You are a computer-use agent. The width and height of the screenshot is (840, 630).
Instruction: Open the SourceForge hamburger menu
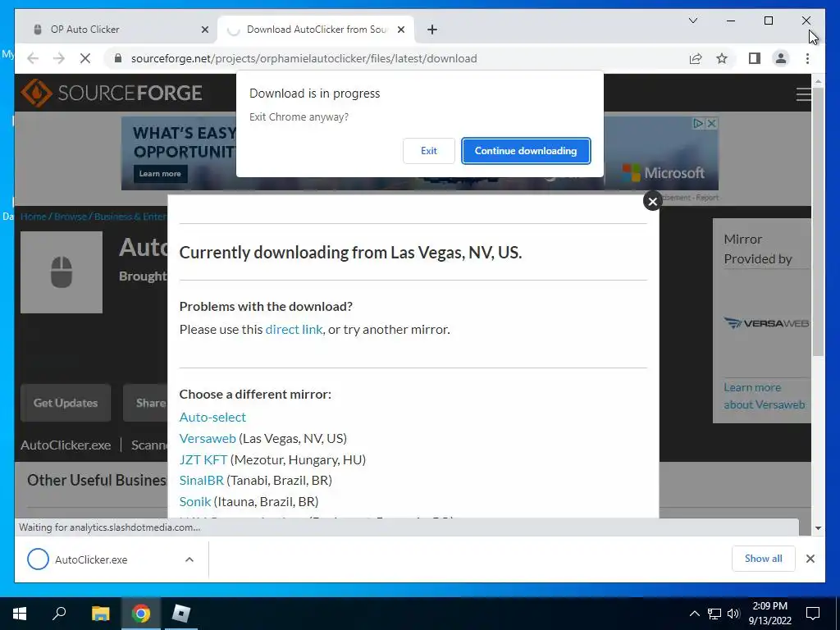tap(803, 94)
